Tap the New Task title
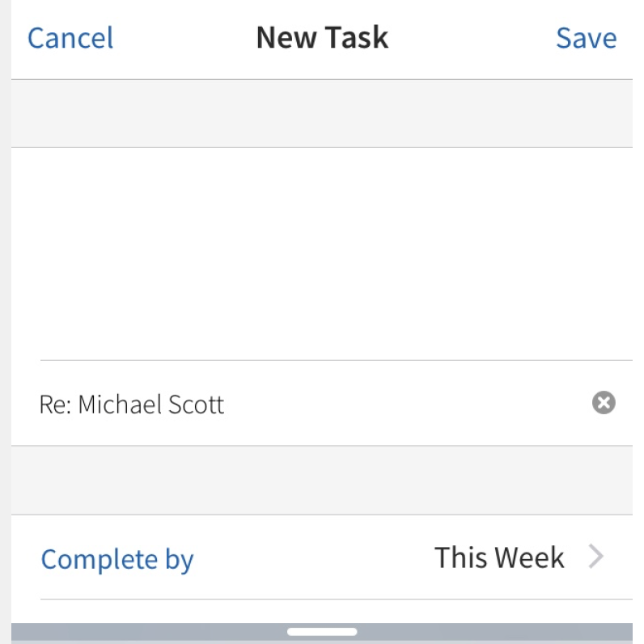This screenshot has height=644, width=644. tap(322, 37)
